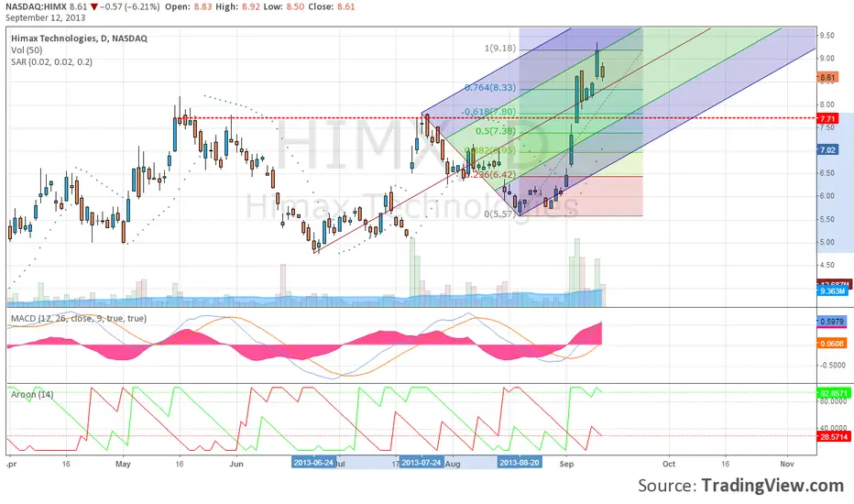Select the Fibonacci 1(9.18) level label
854x504 pixels.
click(500, 49)
